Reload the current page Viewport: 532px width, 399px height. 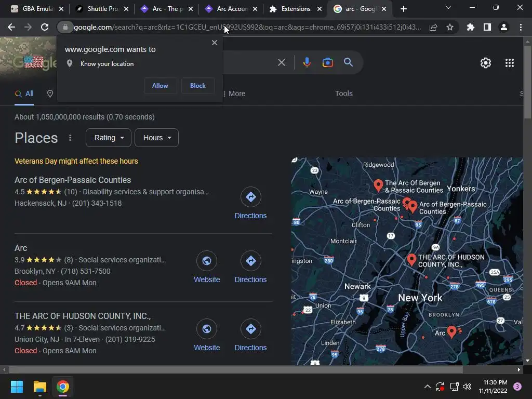click(x=45, y=27)
